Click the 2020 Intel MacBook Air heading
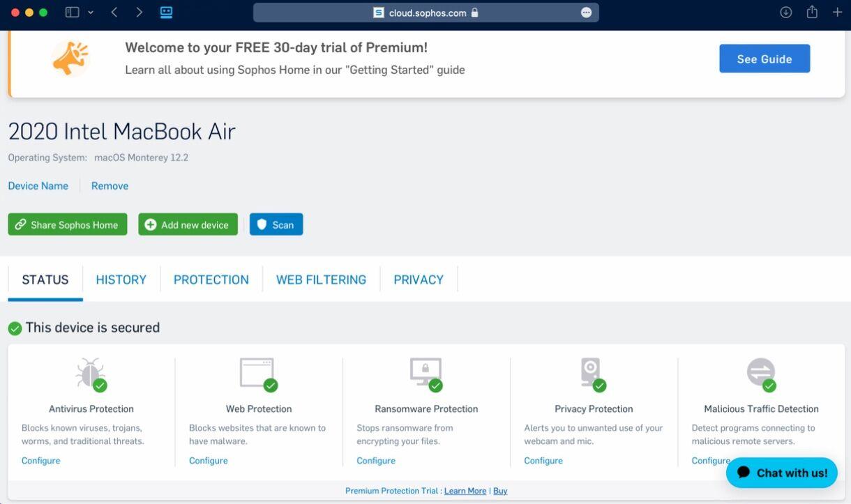 [x=122, y=131]
